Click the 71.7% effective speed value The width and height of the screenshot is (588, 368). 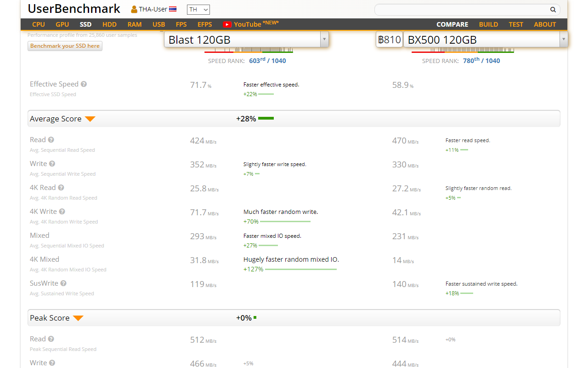click(201, 85)
